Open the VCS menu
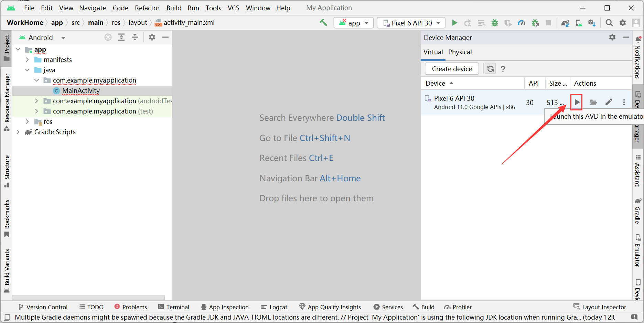The image size is (644, 323). pos(234,8)
